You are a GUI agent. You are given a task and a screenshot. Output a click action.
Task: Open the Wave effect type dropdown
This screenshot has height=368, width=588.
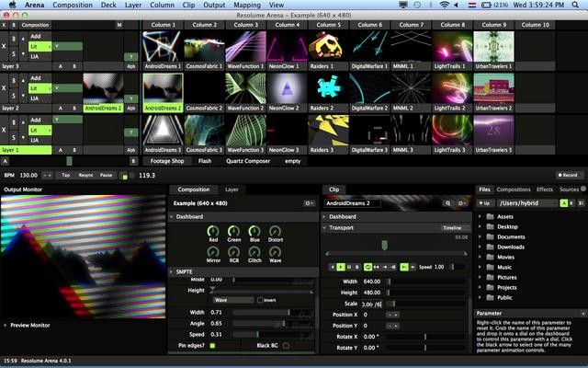point(233,300)
